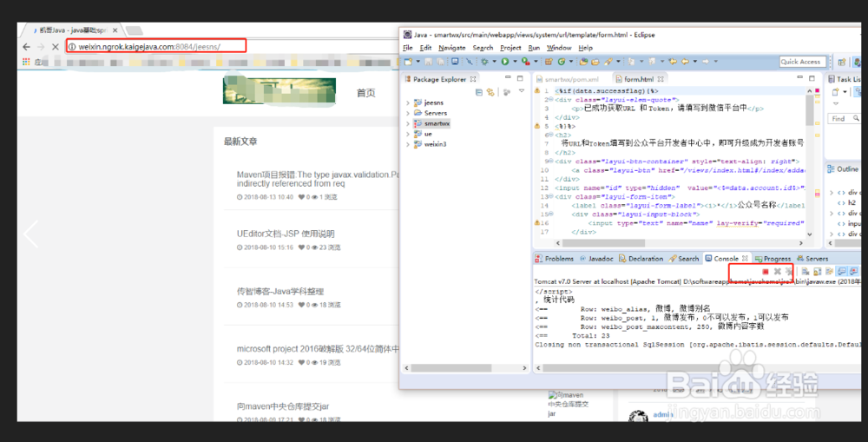868x442 pixels.
Task: Open the Run menu
Action: (x=534, y=48)
